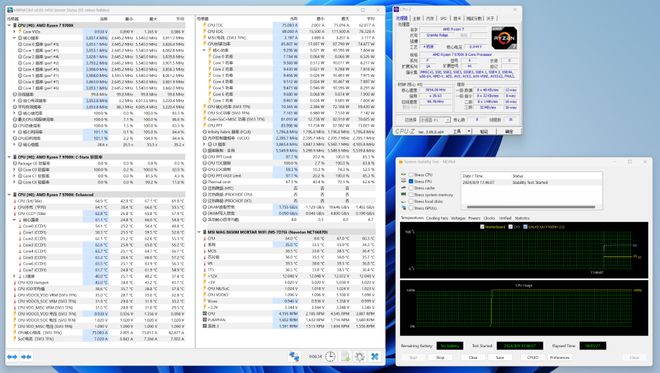This screenshot has height=373, width=660.
Task: Open CPU-Z tools dropdown arrow
Action: (x=469, y=131)
